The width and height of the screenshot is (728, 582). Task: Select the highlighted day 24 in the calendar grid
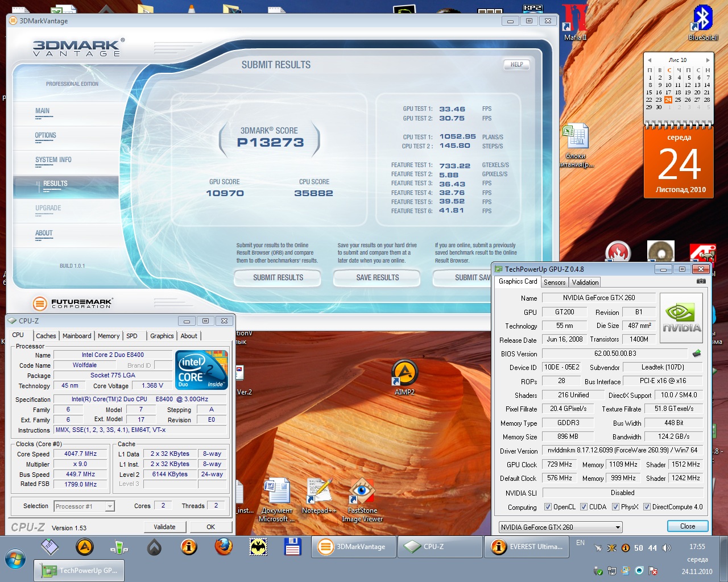point(668,99)
